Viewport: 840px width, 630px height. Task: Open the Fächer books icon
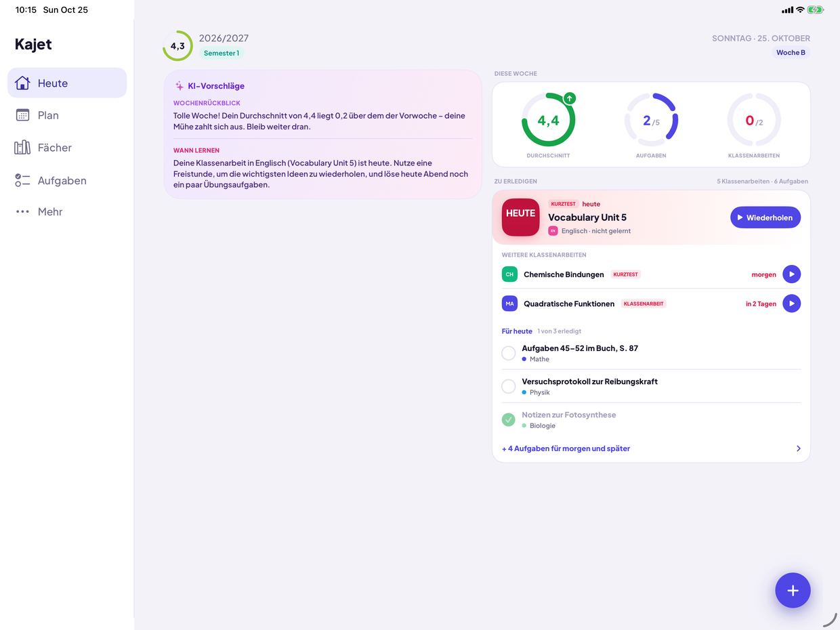(22, 147)
